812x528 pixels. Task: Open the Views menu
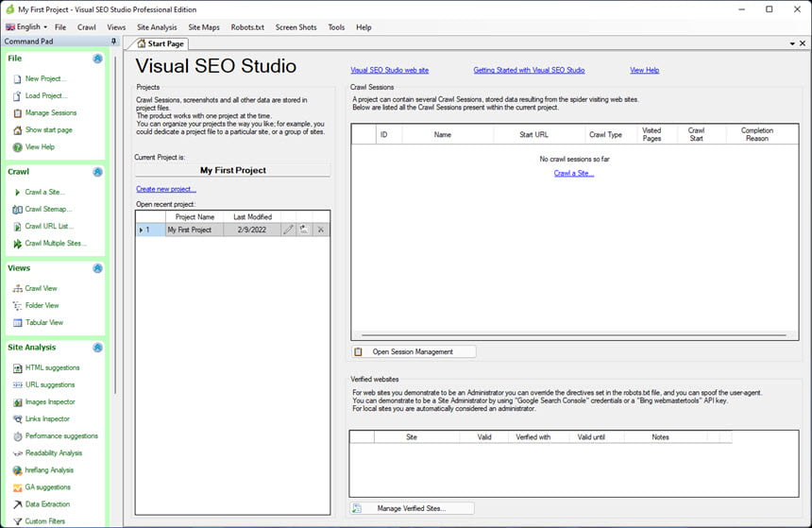pyautogui.click(x=116, y=27)
